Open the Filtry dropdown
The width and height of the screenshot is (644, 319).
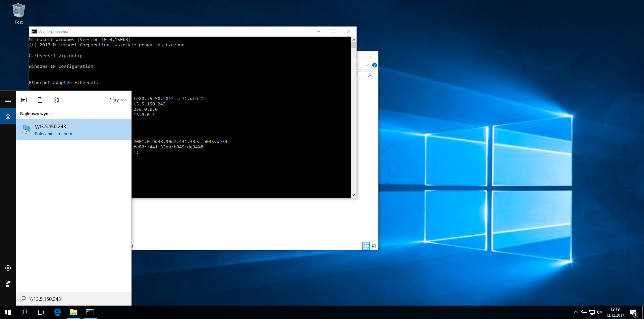[x=117, y=100]
